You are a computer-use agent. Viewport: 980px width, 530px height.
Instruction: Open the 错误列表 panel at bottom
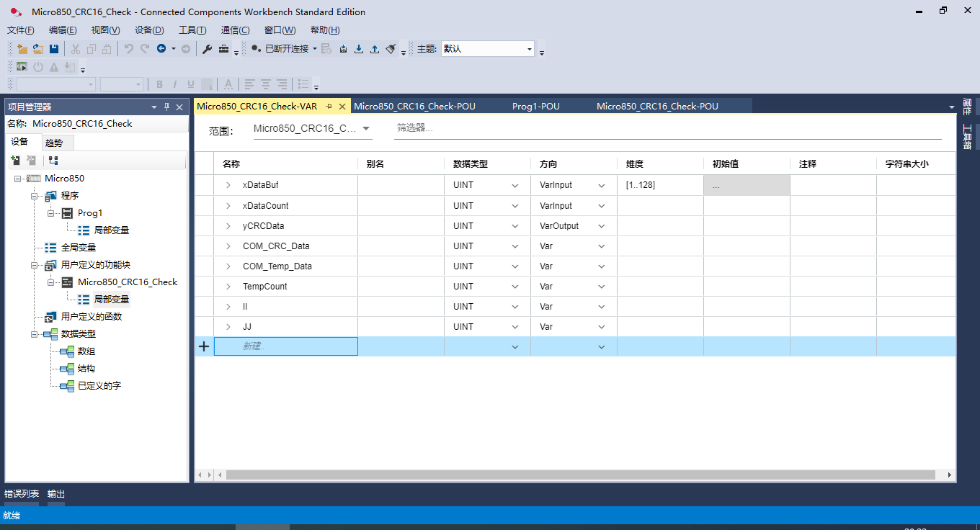(x=22, y=494)
